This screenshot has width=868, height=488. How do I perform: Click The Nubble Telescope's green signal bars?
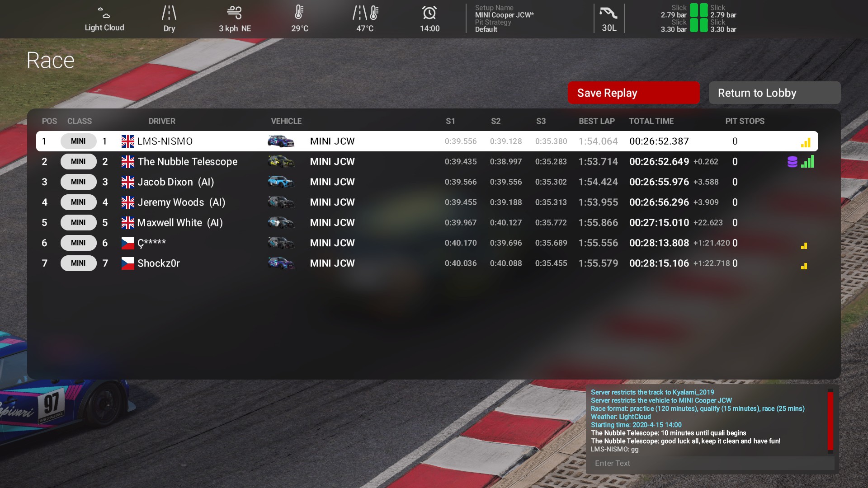(807, 161)
